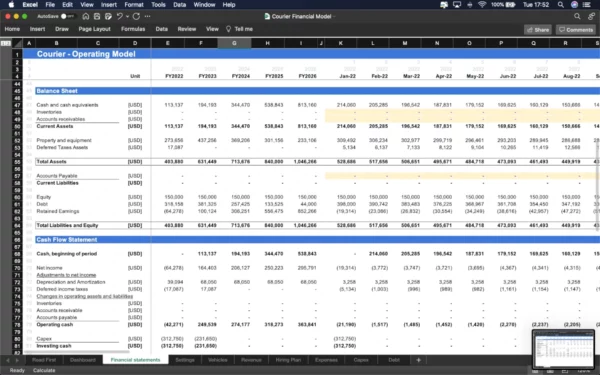Switch to the Expenses sheet tab
Screen dimensions: 600x375
pyautogui.click(x=326, y=360)
